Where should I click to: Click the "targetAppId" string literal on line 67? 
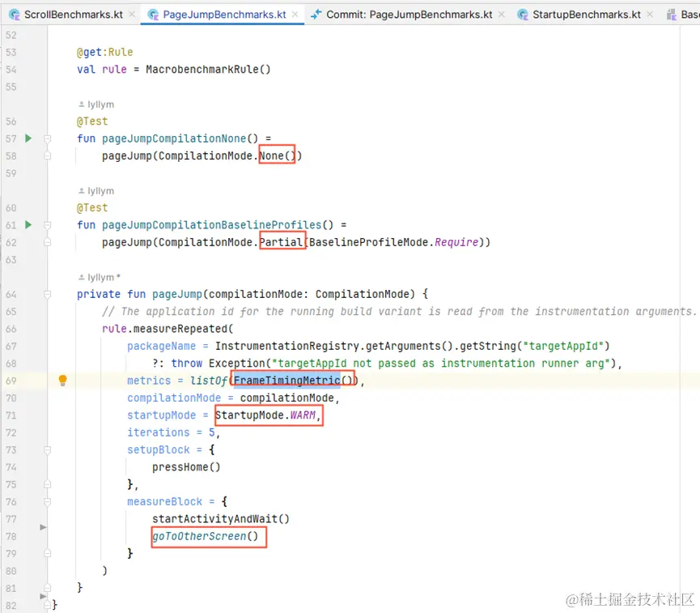(x=563, y=346)
